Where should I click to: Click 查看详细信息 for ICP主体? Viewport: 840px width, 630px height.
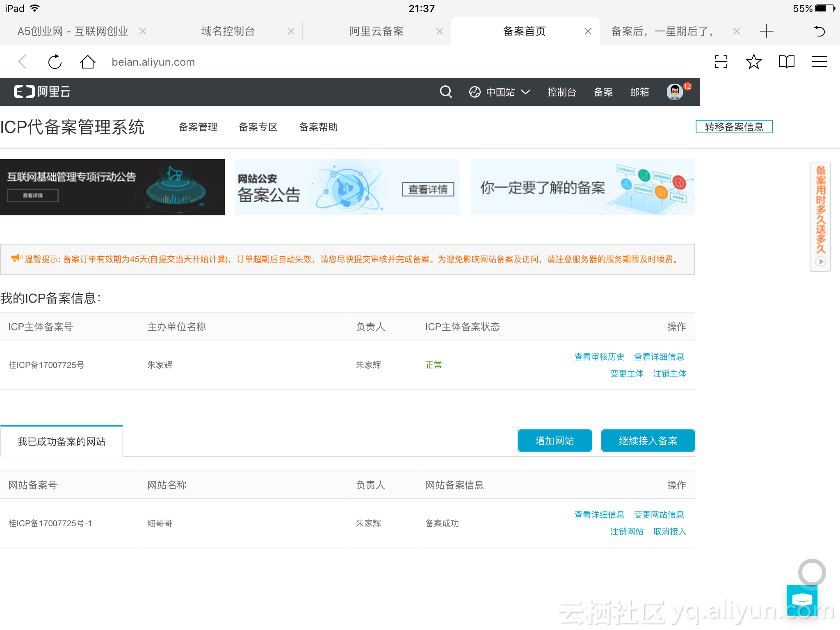click(x=659, y=357)
